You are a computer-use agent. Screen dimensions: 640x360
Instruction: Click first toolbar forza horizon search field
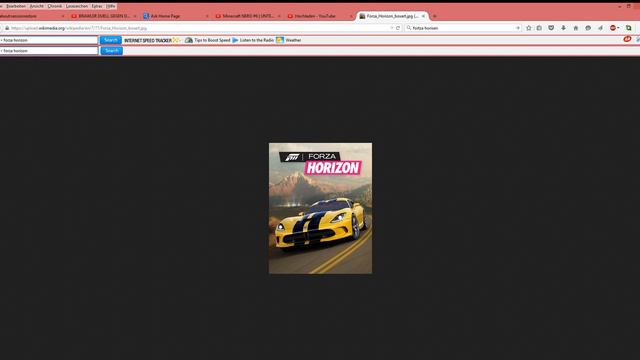coord(49,40)
